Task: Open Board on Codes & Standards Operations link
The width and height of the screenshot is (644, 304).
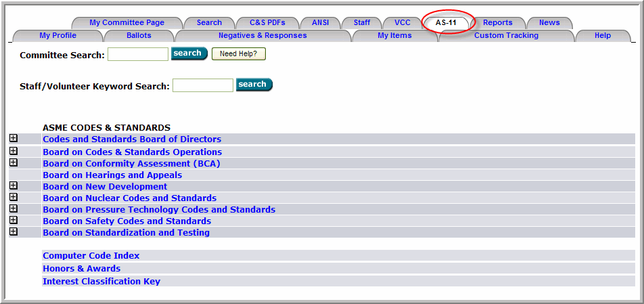Action: tap(133, 152)
